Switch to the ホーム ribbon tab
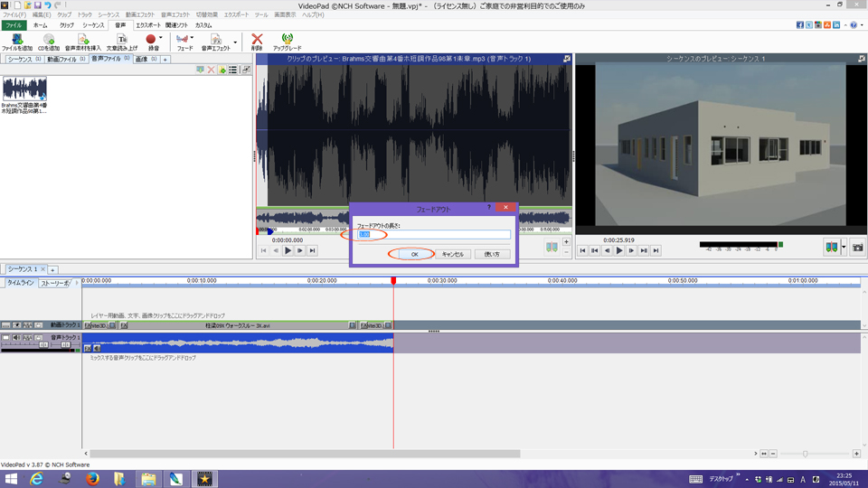Image resolution: width=868 pixels, height=488 pixels. pos(40,25)
